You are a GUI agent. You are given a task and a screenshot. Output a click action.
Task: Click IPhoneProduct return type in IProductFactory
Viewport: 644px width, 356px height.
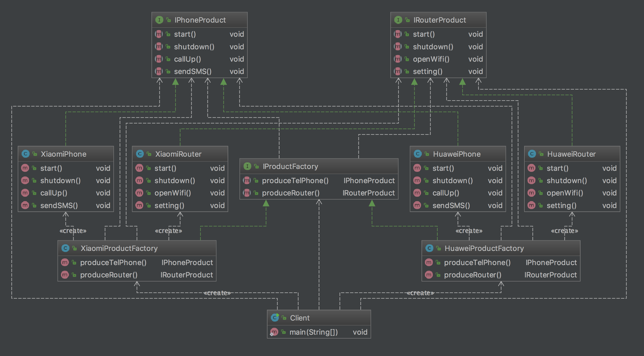(x=369, y=181)
